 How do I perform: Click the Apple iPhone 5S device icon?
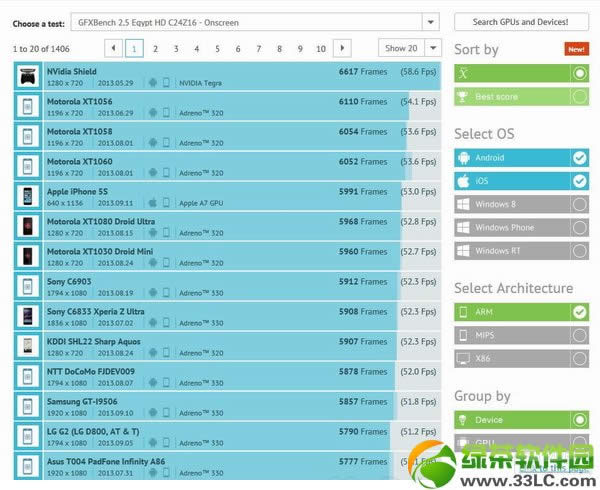27,196
